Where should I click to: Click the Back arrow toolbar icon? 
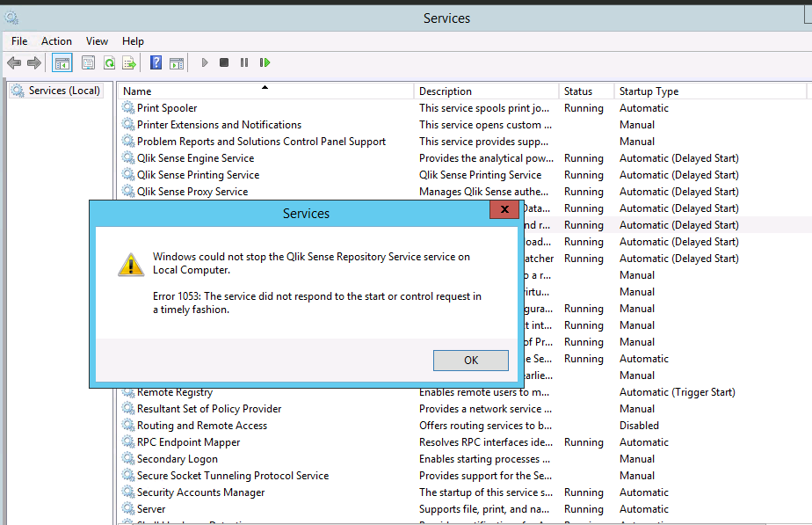click(14, 62)
